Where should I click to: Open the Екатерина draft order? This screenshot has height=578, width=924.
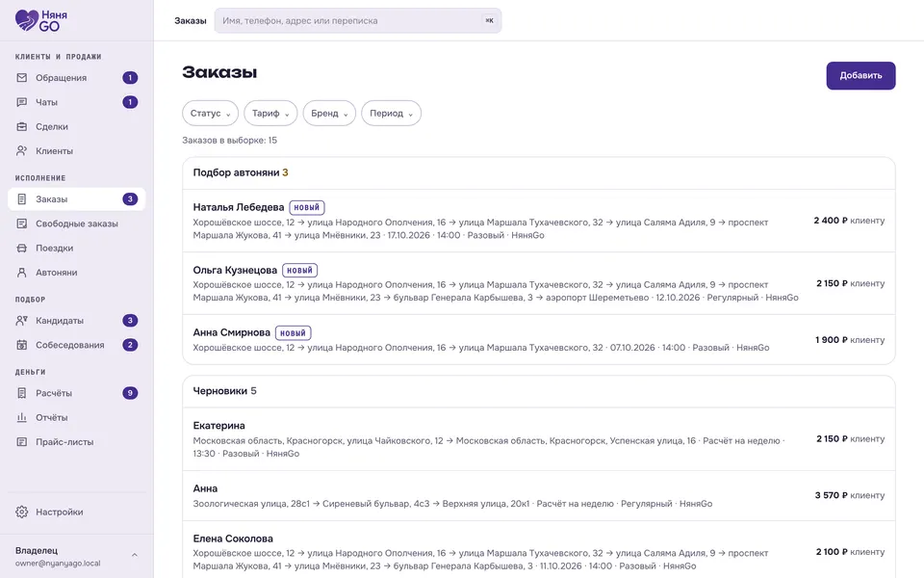(539, 439)
